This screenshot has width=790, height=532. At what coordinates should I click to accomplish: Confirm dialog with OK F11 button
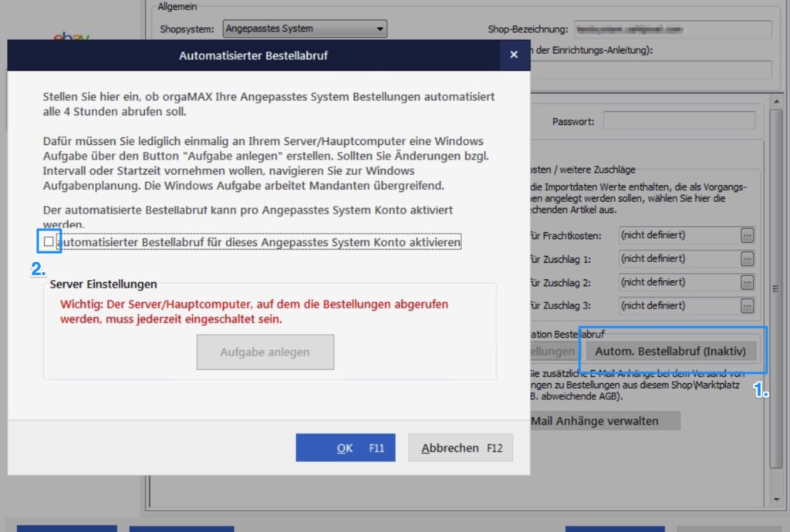(x=345, y=447)
